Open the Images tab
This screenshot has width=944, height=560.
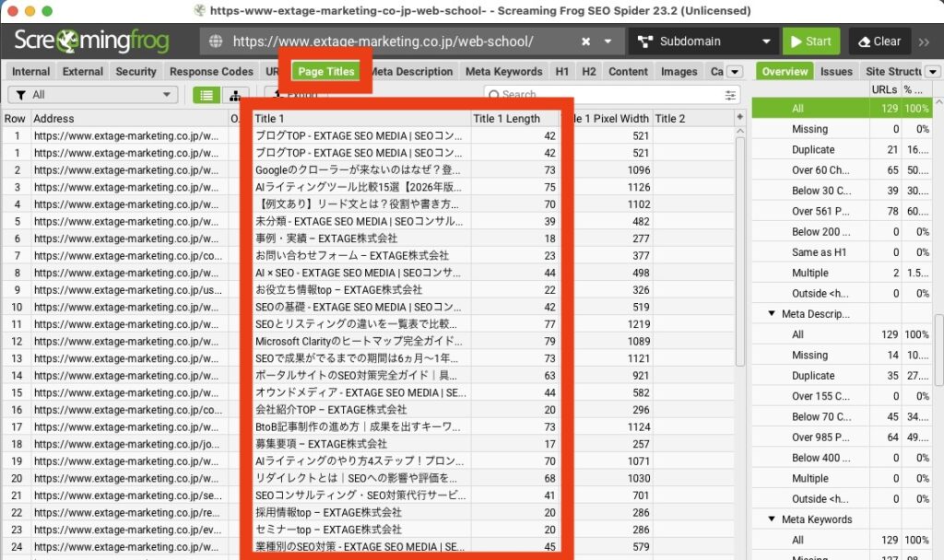click(679, 72)
